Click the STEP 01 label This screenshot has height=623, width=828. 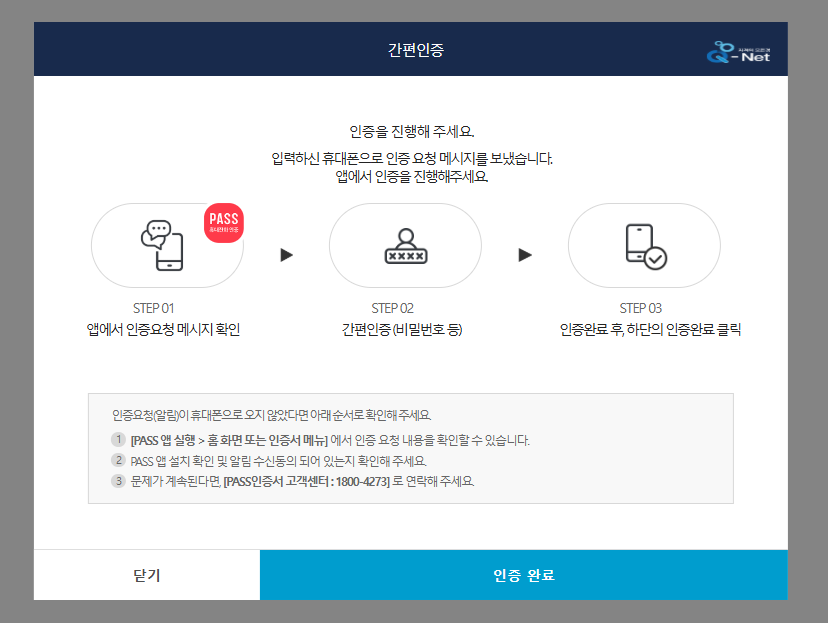click(x=153, y=308)
